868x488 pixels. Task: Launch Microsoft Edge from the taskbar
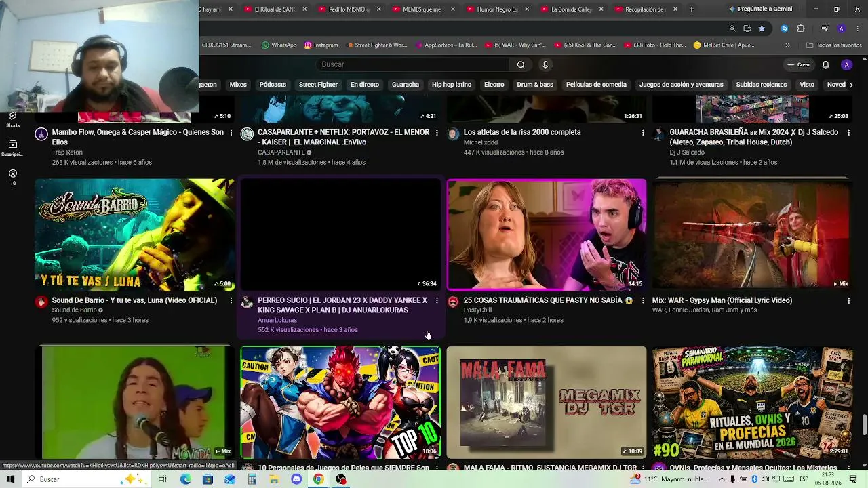tap(185, 479)
